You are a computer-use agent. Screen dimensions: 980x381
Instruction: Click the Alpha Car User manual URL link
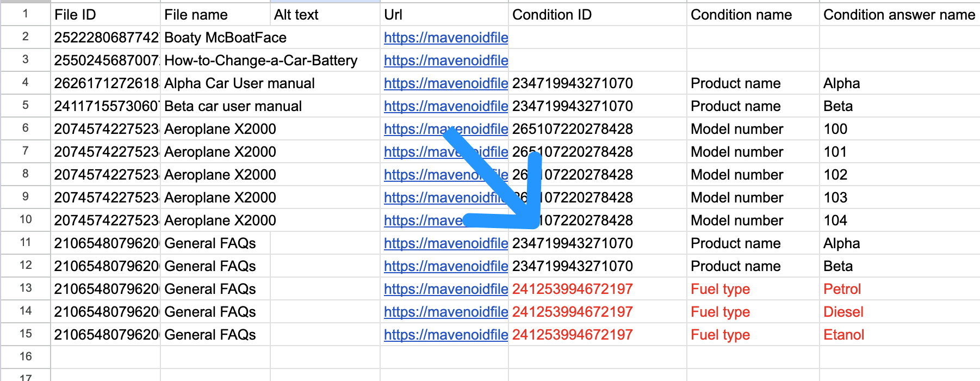pos(445,83)
